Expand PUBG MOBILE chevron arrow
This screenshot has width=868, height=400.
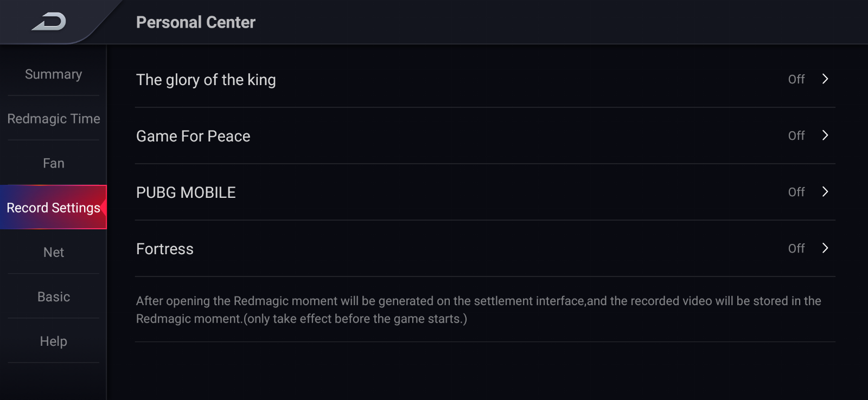[x=825, y=192]
